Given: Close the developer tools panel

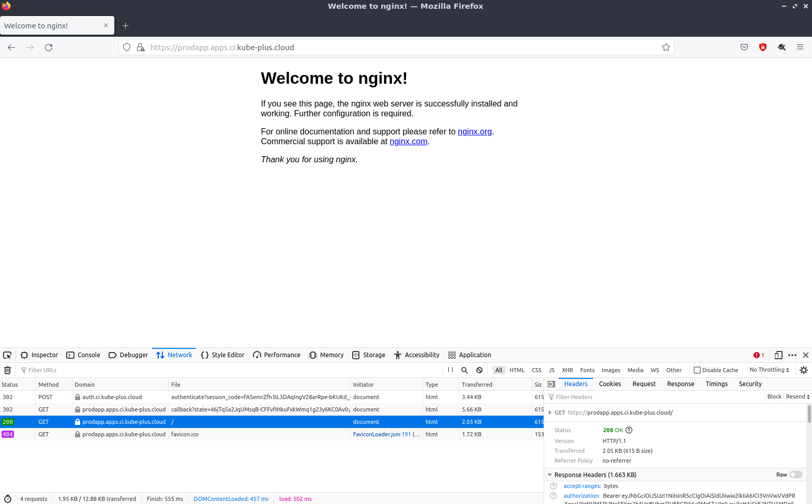Looking at the screenshot, I should pos(806,355).
